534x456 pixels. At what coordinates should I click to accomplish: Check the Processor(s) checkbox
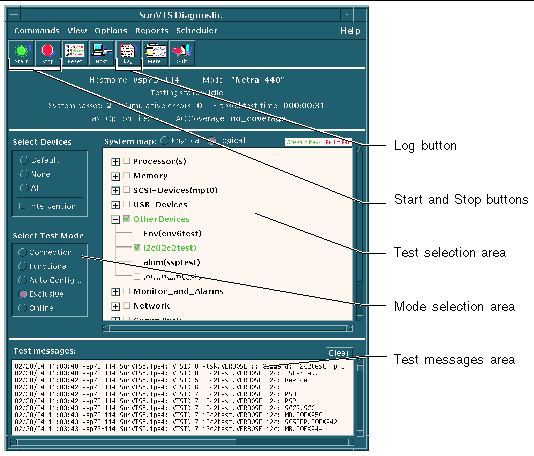click(x=126, y=161)
